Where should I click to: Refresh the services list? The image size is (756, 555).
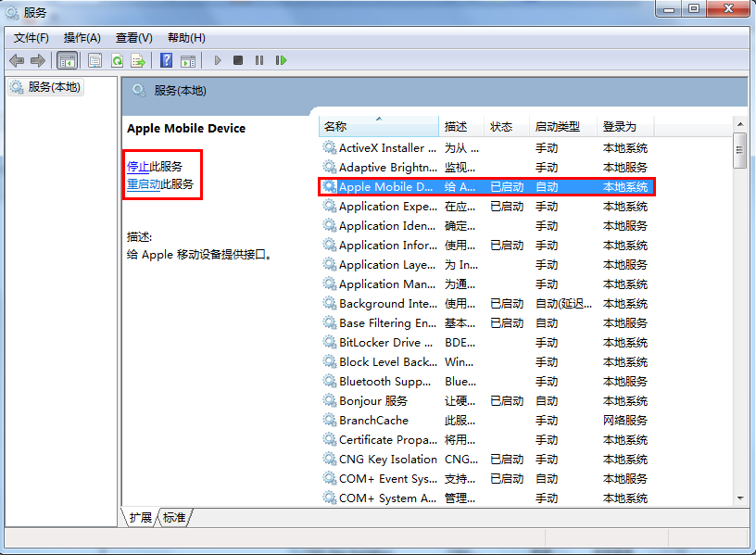tap(116, 60)
